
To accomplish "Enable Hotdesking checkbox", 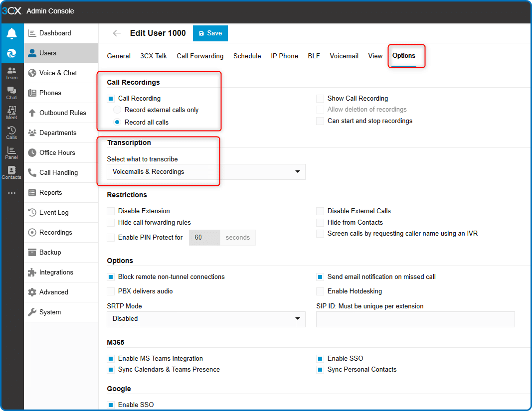I will (x=320, y=291).
